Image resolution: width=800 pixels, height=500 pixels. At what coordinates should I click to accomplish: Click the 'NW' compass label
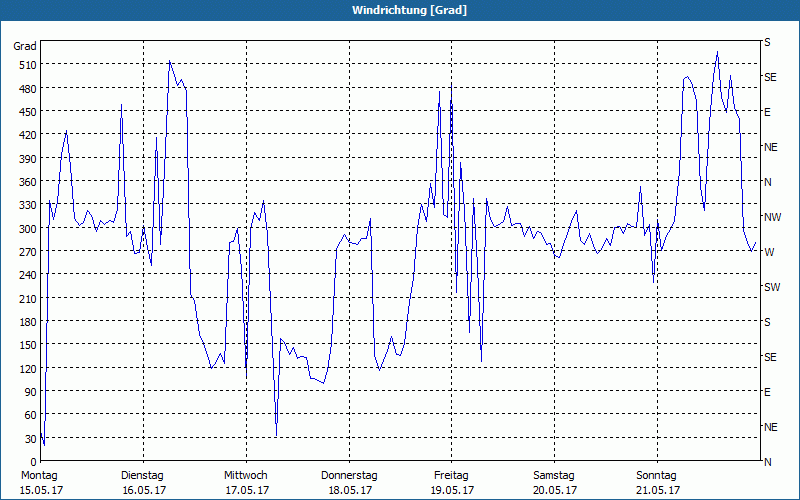(x=772, y=217)
